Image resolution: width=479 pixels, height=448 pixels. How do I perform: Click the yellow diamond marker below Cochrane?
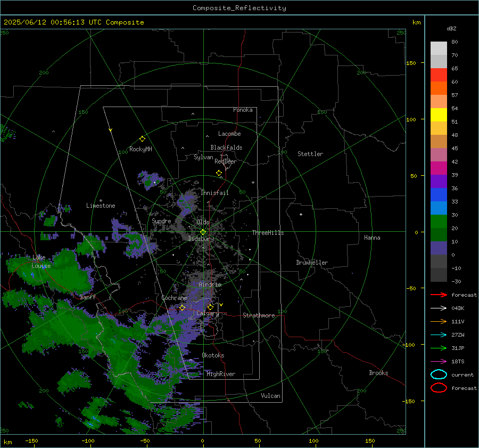click(x=182, y=307)
